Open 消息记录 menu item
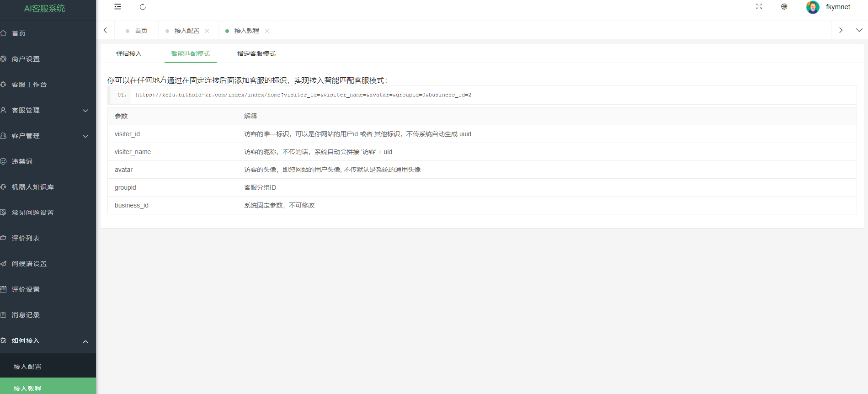 (48, 315)
